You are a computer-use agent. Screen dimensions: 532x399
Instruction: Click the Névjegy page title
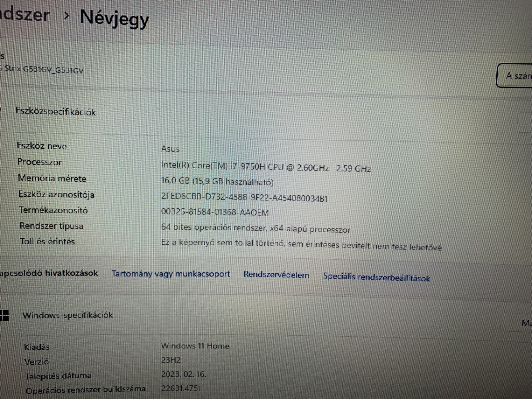coord(115,18)
